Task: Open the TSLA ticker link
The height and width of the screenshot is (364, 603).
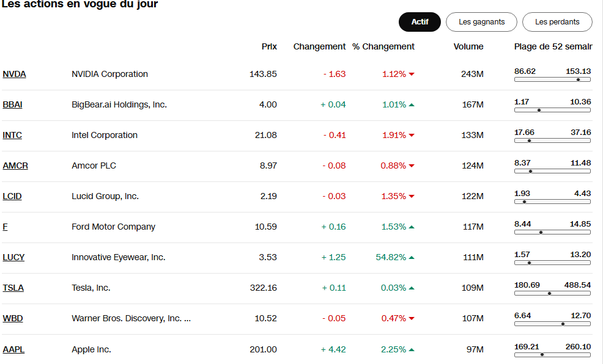Action: tap(13, 288)
